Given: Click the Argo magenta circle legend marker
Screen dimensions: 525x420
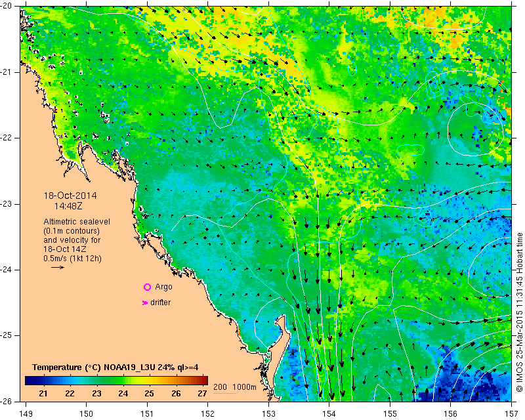Looking at the screenshot, I should tap(147, 287).
